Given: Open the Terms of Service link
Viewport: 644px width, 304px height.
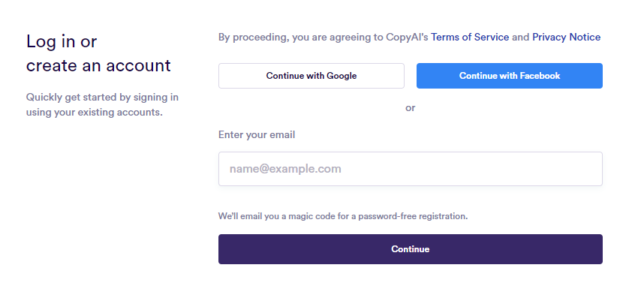Looking at the screenshot, I should tap(470, 37).
